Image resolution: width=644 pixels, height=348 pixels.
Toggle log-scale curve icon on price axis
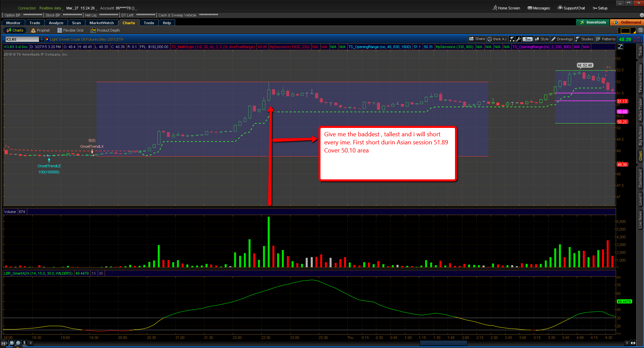pyautogui.click(x=620, y=47)
